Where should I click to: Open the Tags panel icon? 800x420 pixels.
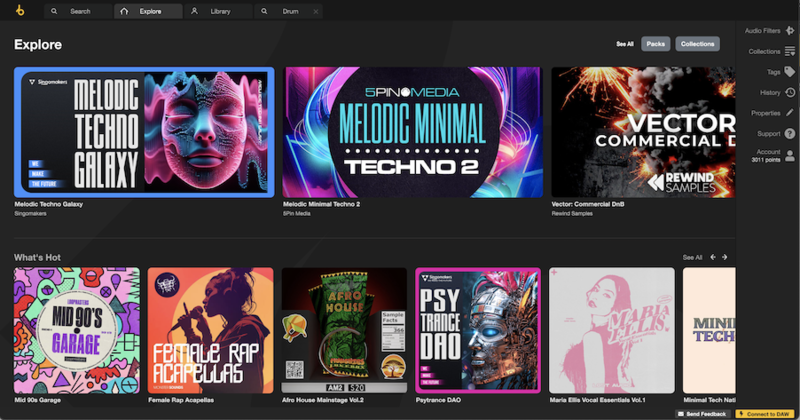click(x=789, y=72)
